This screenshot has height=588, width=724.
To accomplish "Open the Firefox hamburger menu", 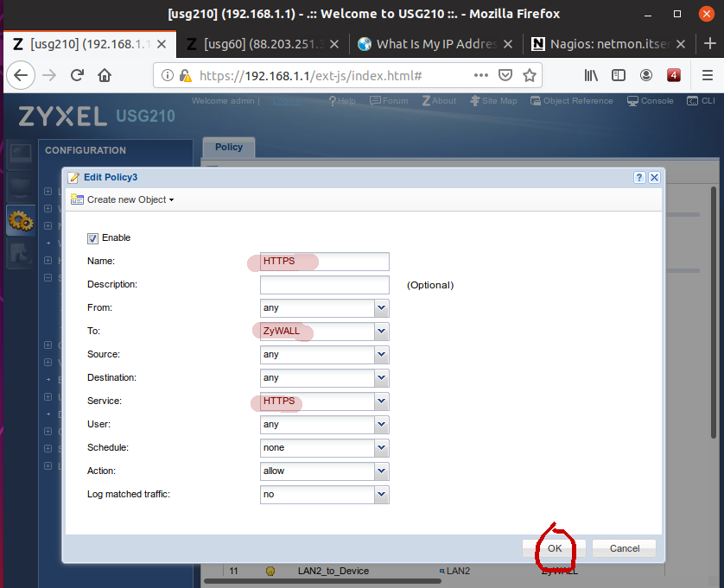I will (708, 75).
